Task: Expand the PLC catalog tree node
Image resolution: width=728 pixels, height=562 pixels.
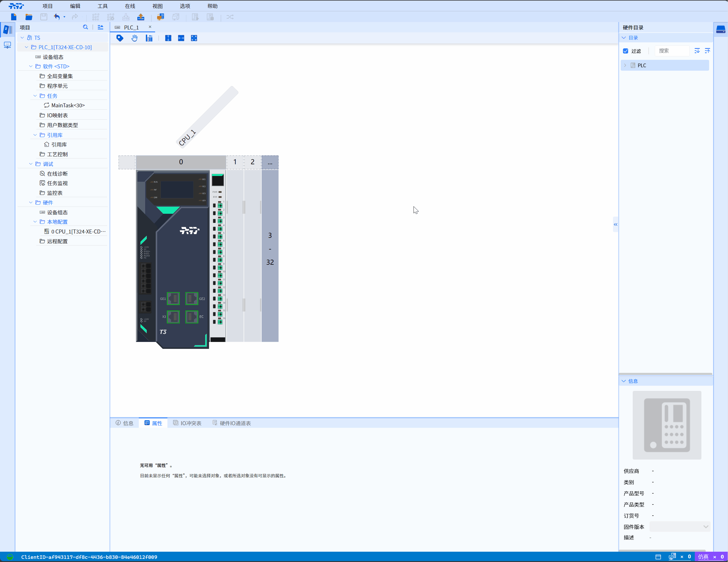Action: pos(625,65)
